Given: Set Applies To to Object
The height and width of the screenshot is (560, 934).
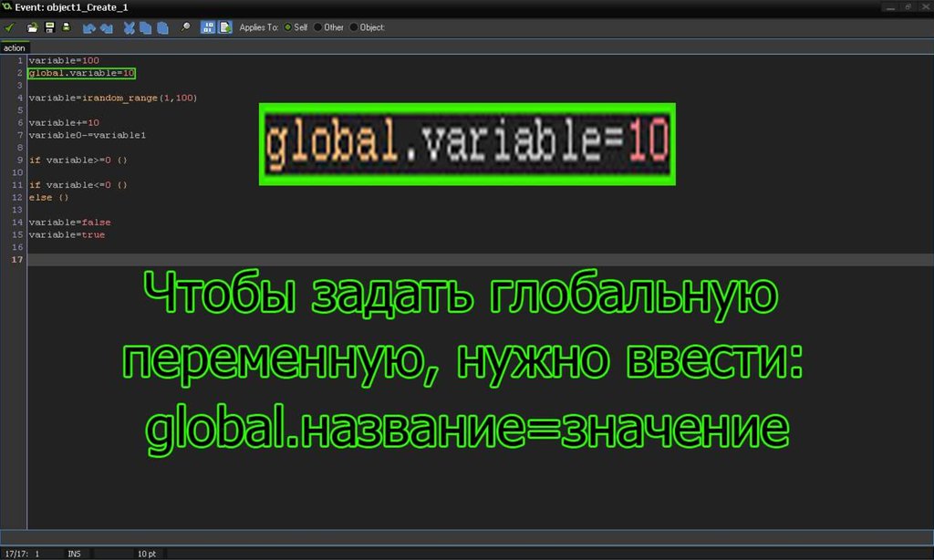Looking at the screenshot, I should [354, 27].
